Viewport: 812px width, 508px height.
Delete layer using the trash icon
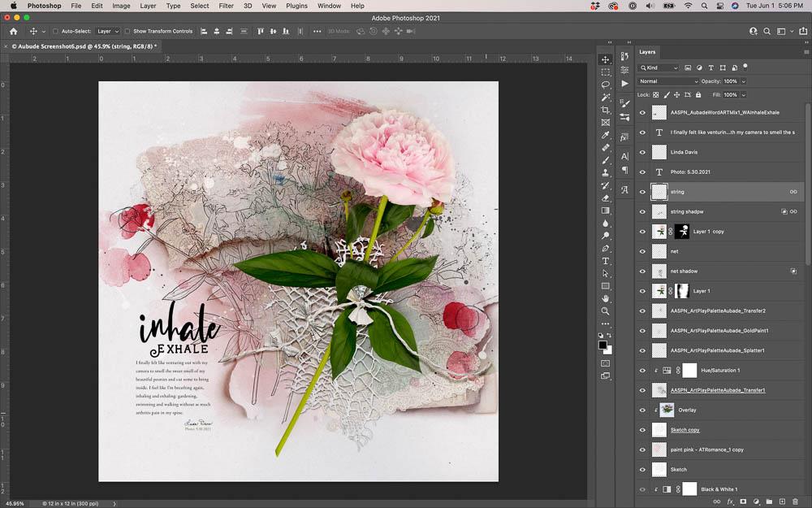[796, 501]
